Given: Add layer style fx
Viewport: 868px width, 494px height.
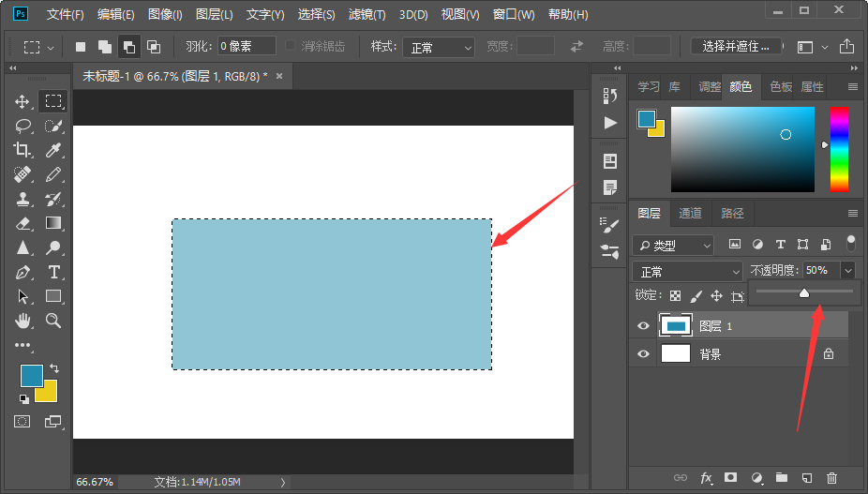Looking at the screenshot, I should [x=706, y=477].
